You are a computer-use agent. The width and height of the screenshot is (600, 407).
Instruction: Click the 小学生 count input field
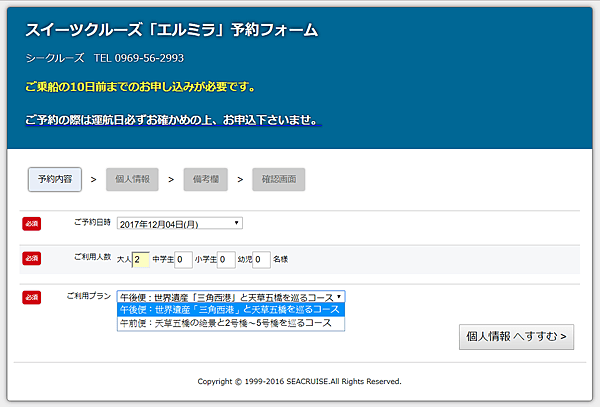coord(226,260)
